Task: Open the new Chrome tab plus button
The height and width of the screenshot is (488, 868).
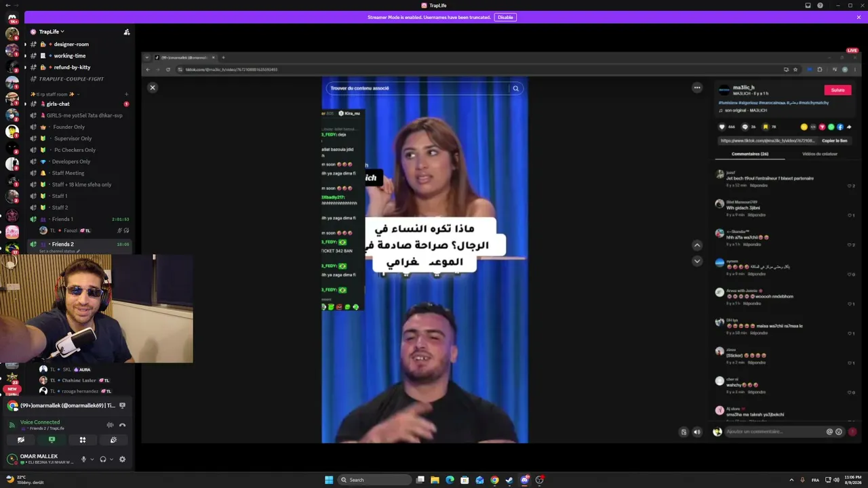Action: (223, 58)
